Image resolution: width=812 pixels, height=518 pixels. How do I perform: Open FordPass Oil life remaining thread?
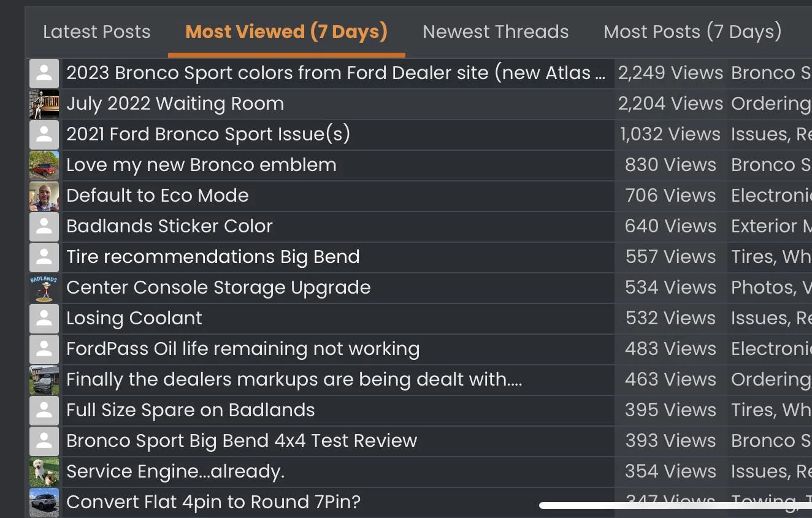click(243, 349)
